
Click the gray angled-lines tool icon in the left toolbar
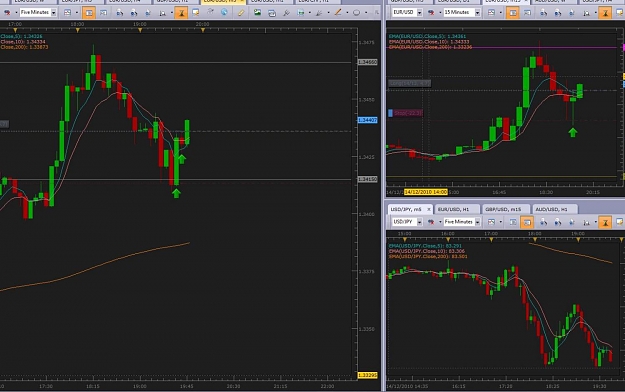319,13
